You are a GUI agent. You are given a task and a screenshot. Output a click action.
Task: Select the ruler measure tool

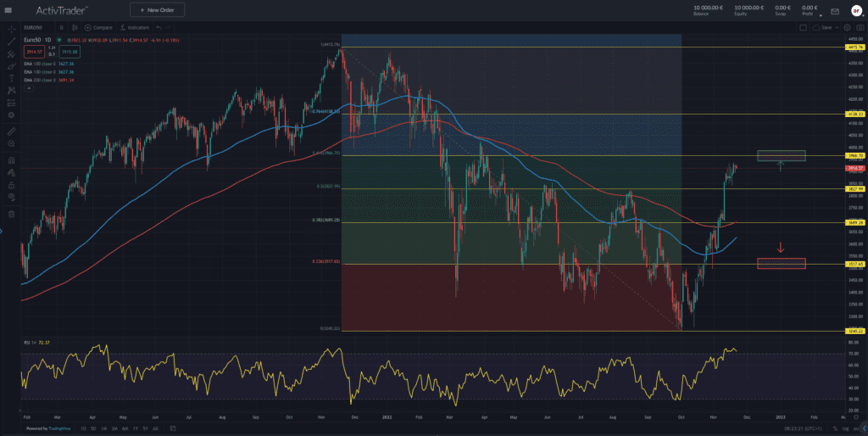pyautogui.click(x=11, y=131)
